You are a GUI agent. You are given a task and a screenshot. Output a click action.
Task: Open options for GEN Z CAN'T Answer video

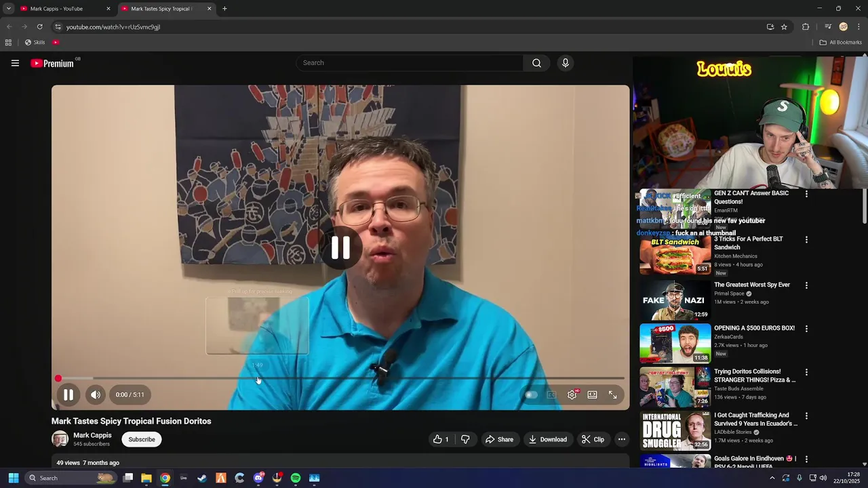click(x=806, y=194)
